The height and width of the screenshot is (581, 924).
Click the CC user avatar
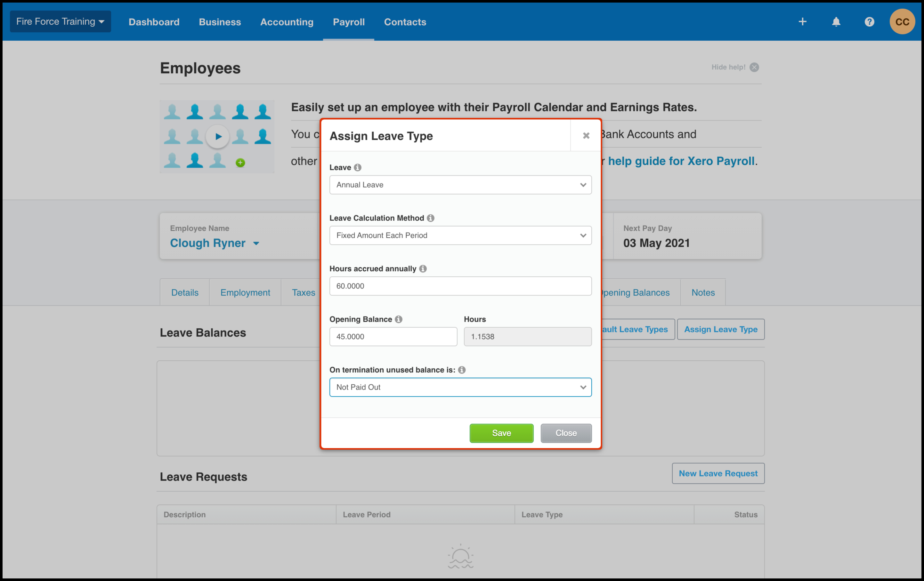coord(902,22)
